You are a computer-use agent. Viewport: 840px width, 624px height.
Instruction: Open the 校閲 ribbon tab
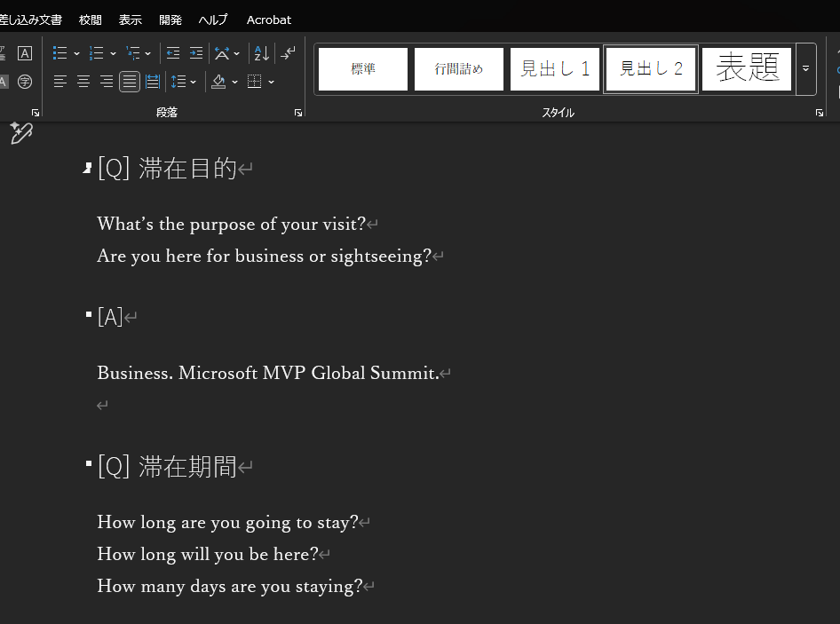pos(90,20)
